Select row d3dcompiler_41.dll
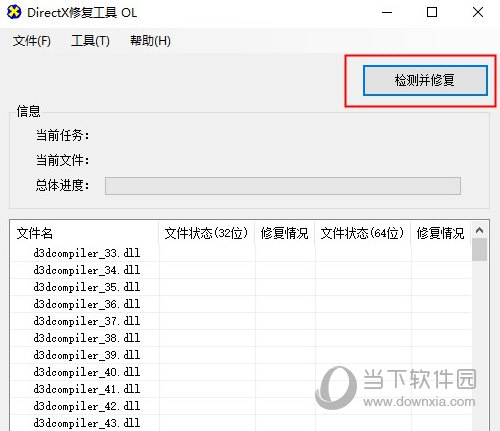This screenshot has width=500, height=431. 241,389
